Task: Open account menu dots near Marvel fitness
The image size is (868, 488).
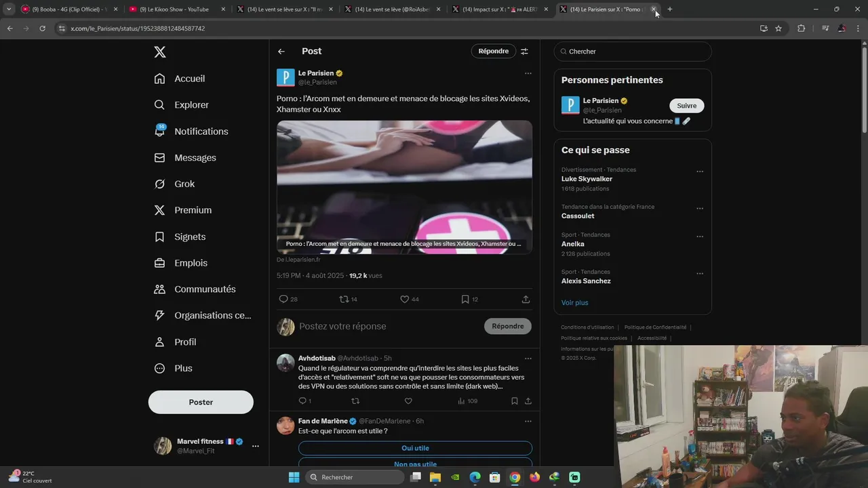Action: (x=256, y=446)
